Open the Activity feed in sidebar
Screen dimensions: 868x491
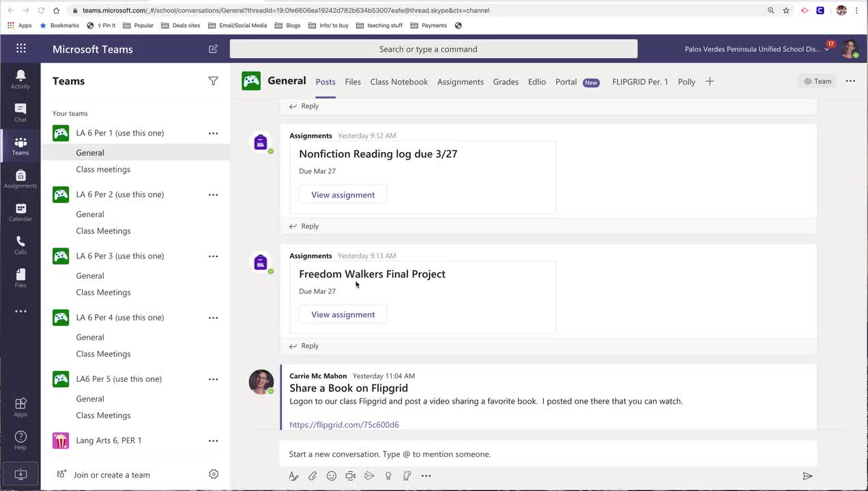coord(20,78)
